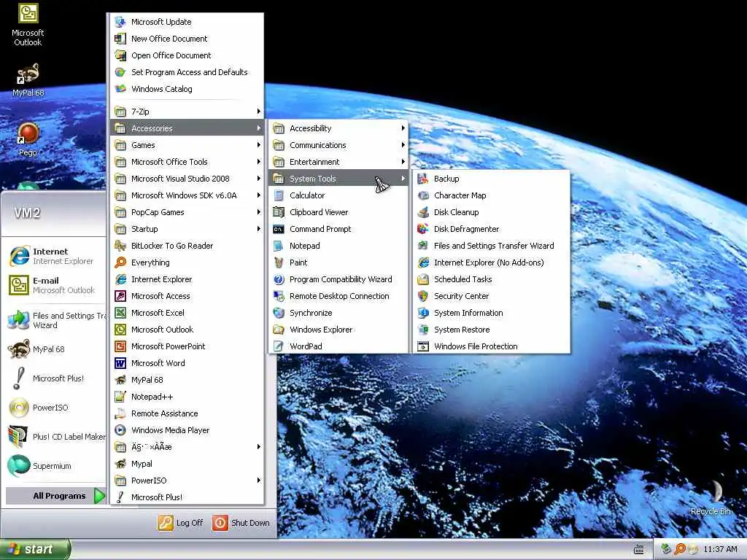This screenshot has height=560, width=747.
Task: Click the Shut Down button
Action: [x=241, y=523]
